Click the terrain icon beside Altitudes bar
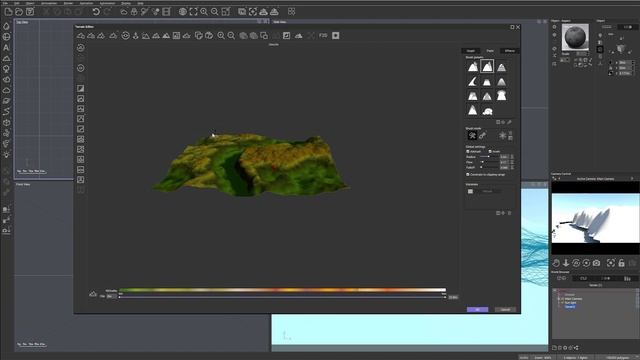The image size is (640, 360). coord(93,294)
